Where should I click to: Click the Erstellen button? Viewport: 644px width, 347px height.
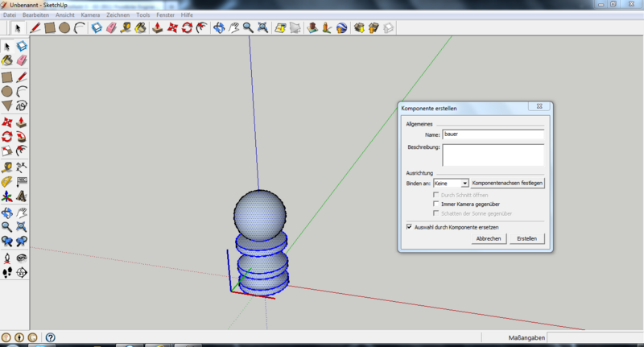527,239
